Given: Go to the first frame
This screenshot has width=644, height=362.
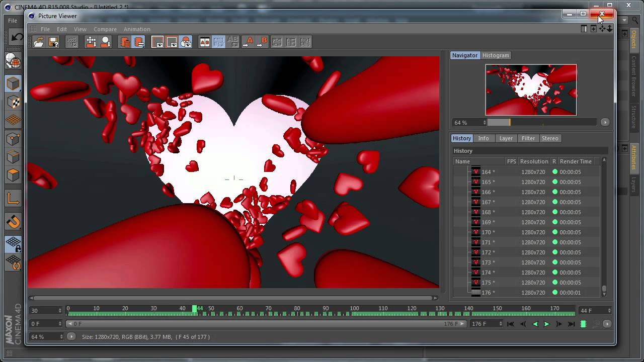Looking at the screenshot, I should (x=511, y=324).
